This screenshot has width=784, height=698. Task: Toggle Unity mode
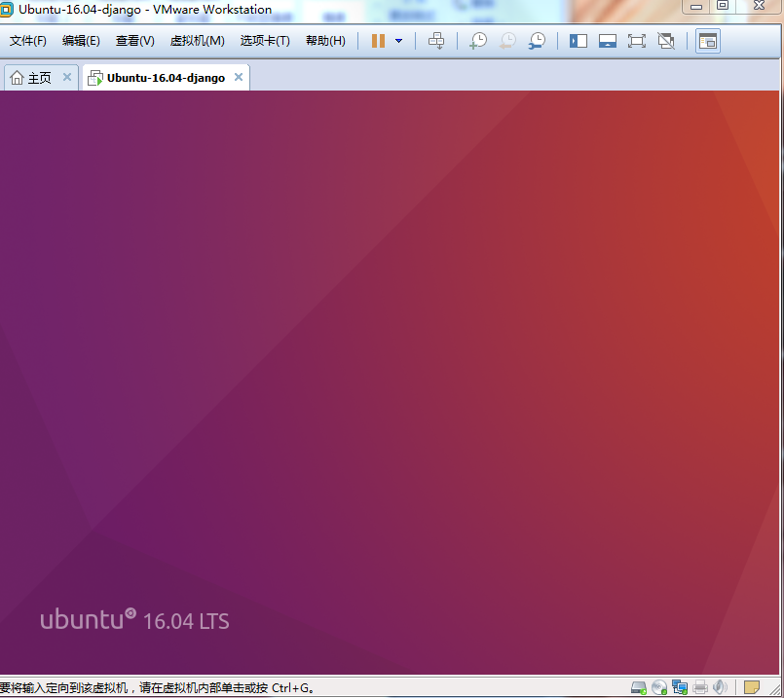(x=666, y=41)
